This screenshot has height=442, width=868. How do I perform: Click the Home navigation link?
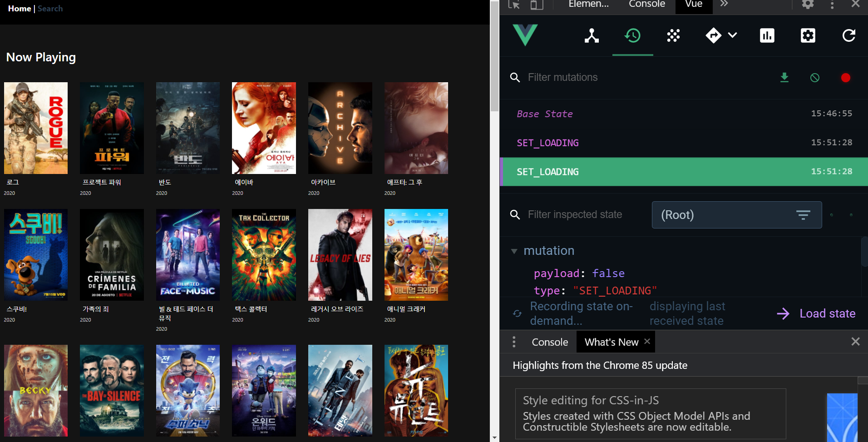(x=20, y=9)
